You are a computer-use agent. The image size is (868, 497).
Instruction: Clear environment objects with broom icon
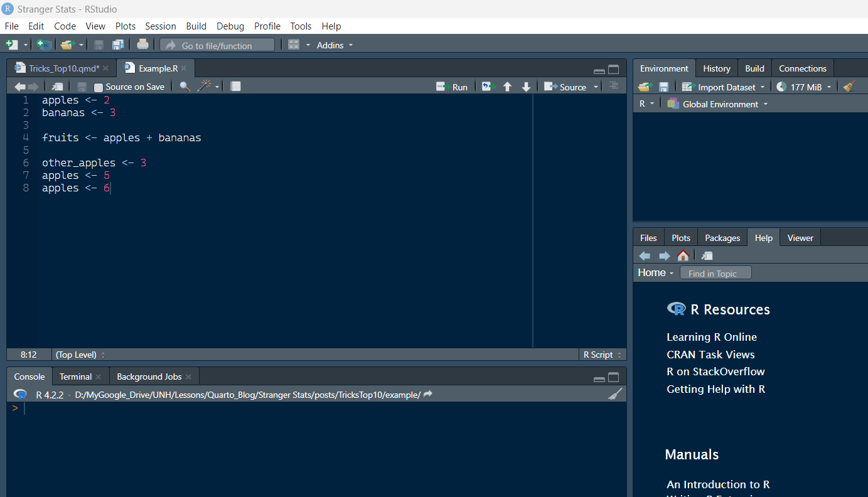click(x=850, y=86)
